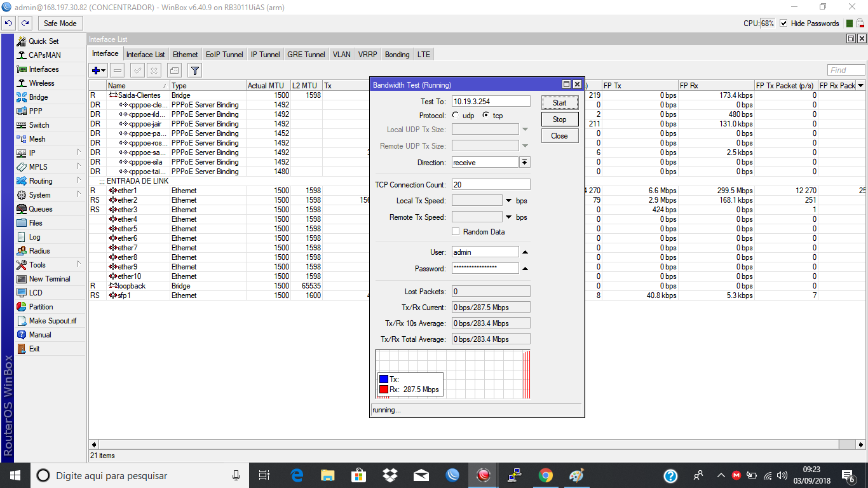Click Stop in Bandwidth Test
The height and width of the screenshot is (488, 868).
click(559, 119)
